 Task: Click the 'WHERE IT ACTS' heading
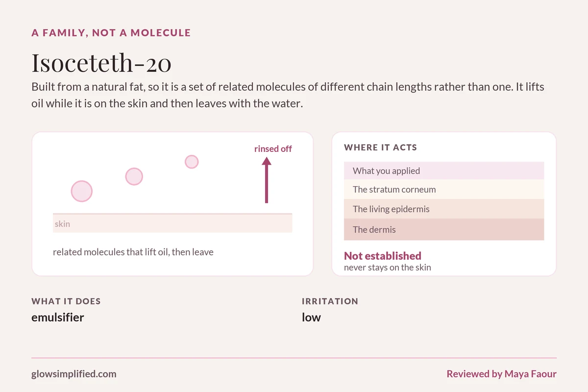pyautogui.click(x=381, y=147)
